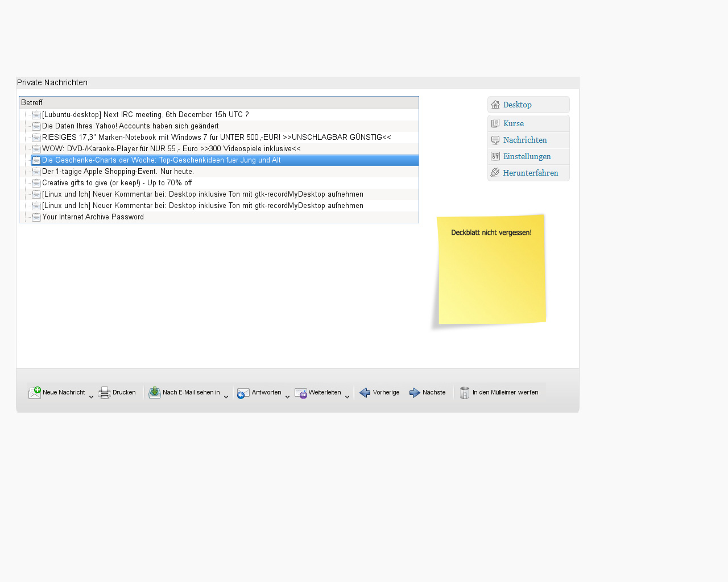728x582 pixels.
Task: Click the Drucken printer icon
Action: pos(105,393)
